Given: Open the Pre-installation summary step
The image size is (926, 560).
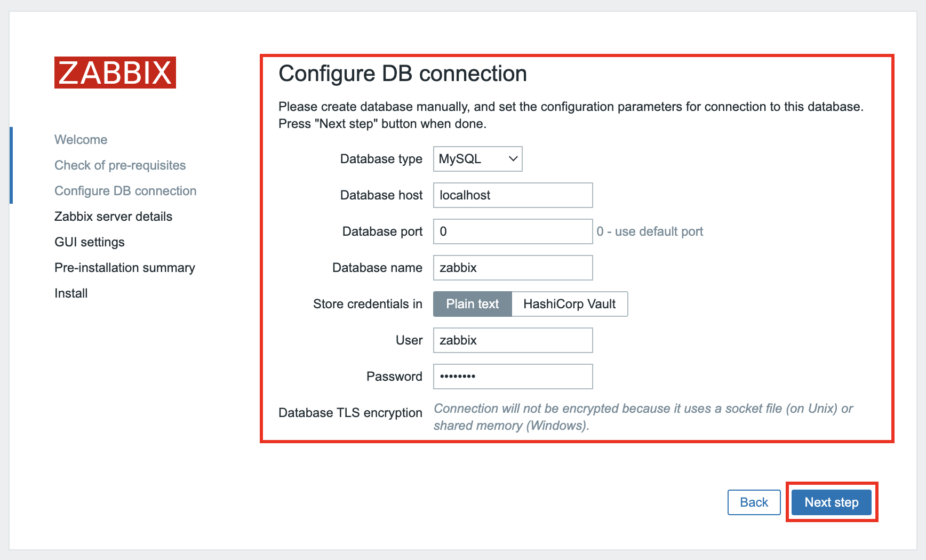Looking at the screenshot, I should [125, 268].
